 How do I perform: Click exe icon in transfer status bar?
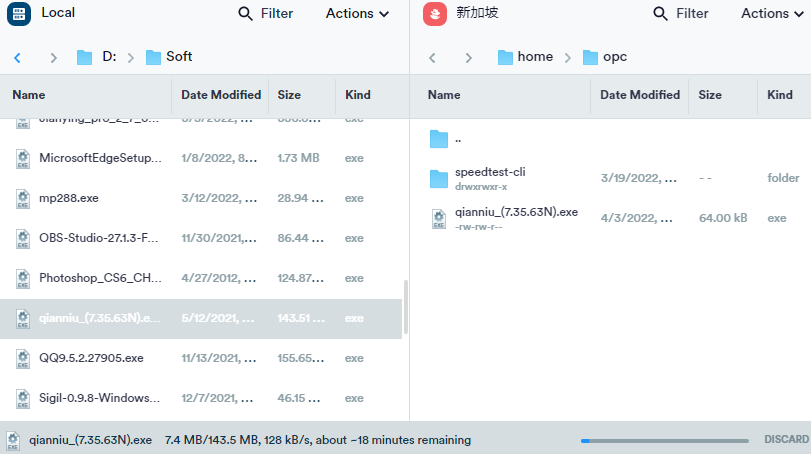tap(13, 440)
